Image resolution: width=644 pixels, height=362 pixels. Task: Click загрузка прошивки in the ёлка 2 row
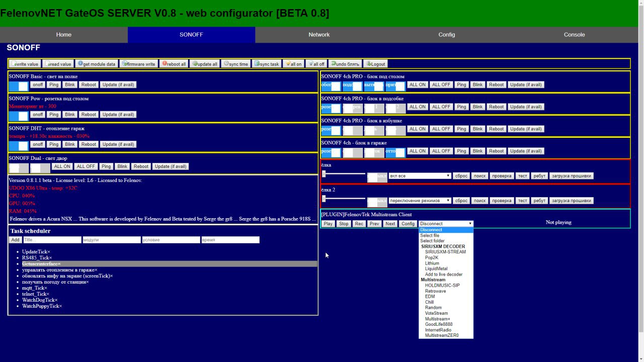[571, 201]
